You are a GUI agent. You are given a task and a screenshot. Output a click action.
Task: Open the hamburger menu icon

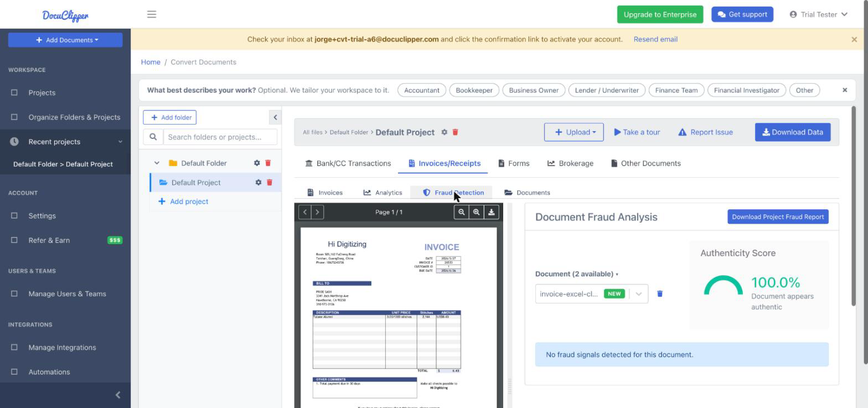[x=152, y=14]
